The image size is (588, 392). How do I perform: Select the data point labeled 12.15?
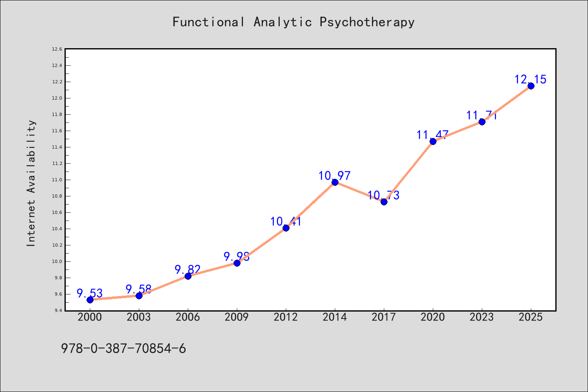[x=531, y=86]
